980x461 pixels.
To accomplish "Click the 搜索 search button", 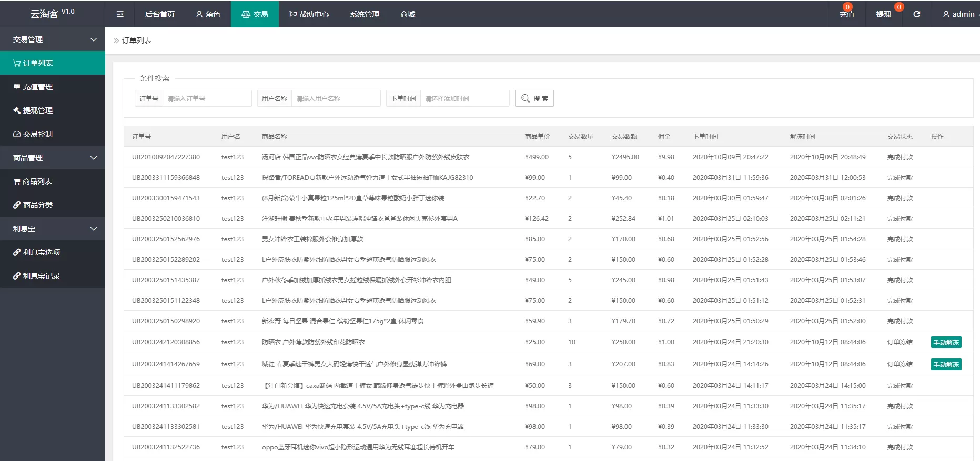I will click(x=534, y=98).
